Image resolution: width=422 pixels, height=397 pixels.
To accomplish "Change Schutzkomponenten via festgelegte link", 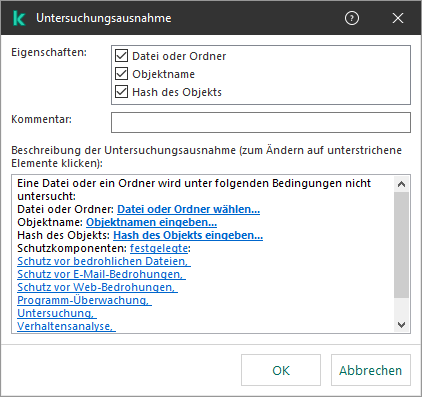I will pyautogui.click(x=159, y=248).
